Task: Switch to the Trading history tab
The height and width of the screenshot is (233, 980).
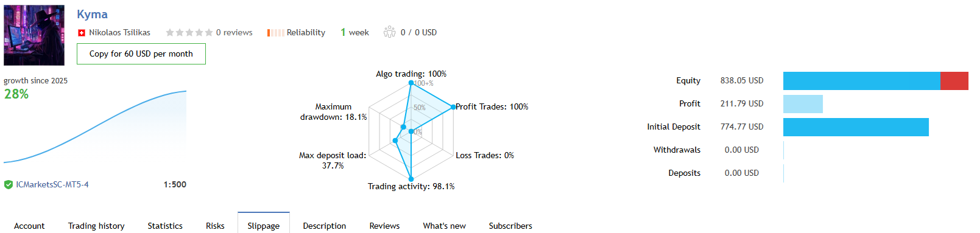Action: pyautogui.click(x=96, y=226)
